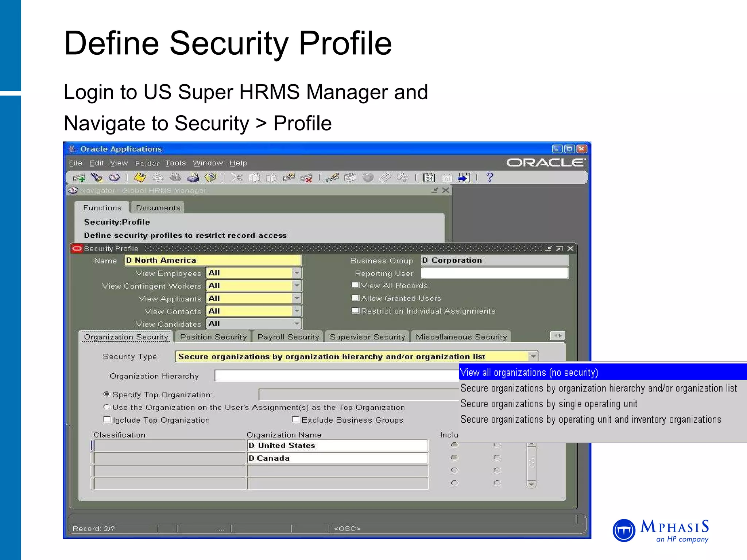Select the Specify Top Organization radio button
Viewport: 747px width, 560px height.
107,394
